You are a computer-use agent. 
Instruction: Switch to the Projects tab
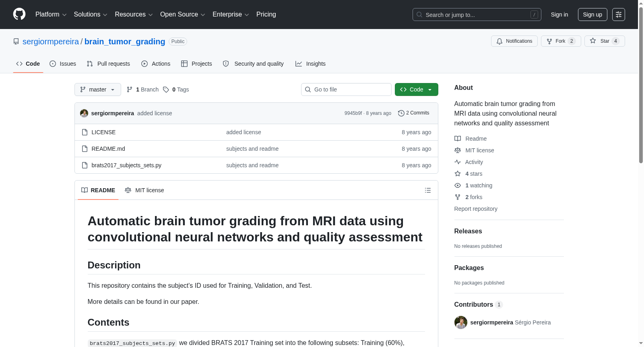pyautogui.click(x=196, y=64)
